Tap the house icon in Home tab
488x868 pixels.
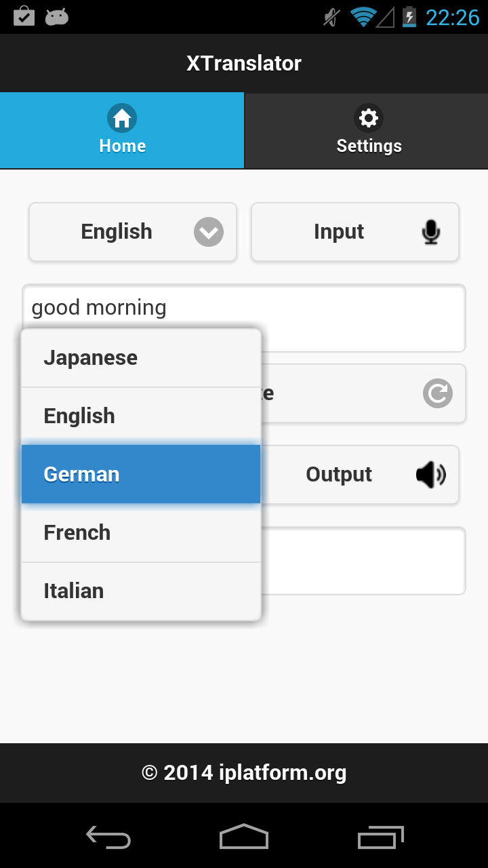tap(122, 118)
